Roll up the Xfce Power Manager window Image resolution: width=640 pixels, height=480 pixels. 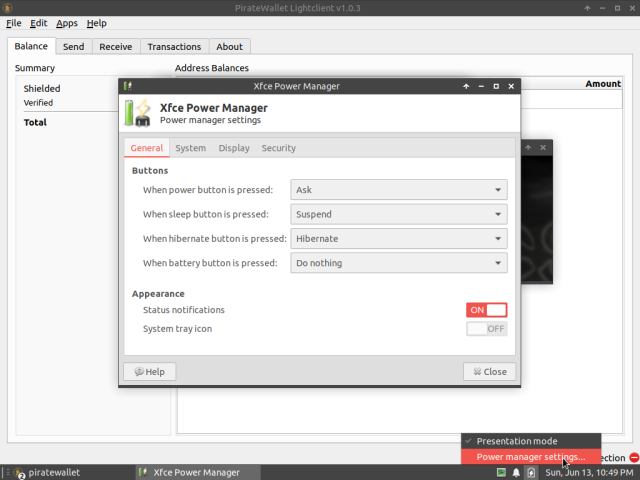pos(466,86)
